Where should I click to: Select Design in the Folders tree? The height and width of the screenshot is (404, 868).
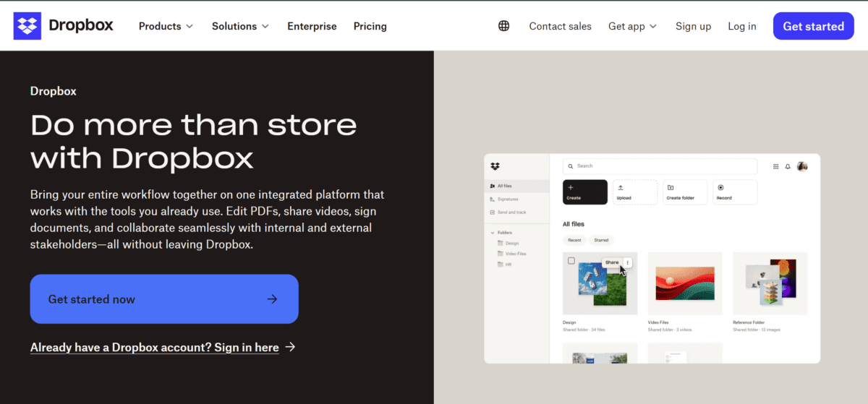512,244
